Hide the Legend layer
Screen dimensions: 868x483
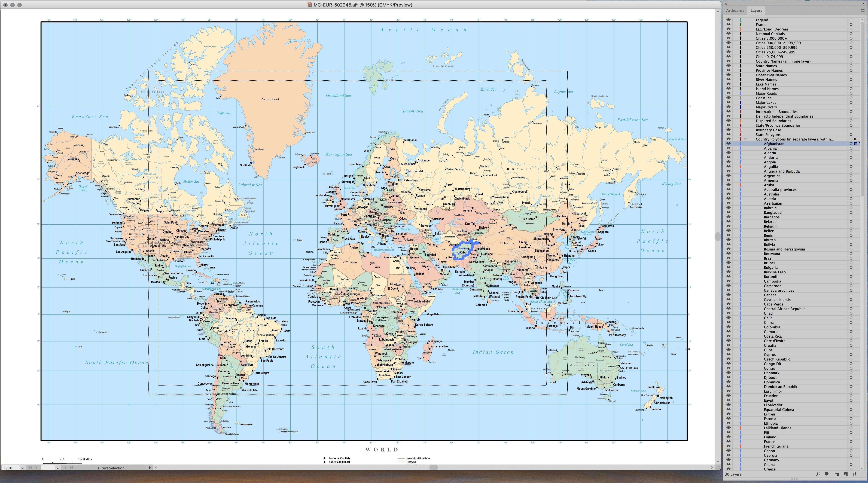pos(729,20)
